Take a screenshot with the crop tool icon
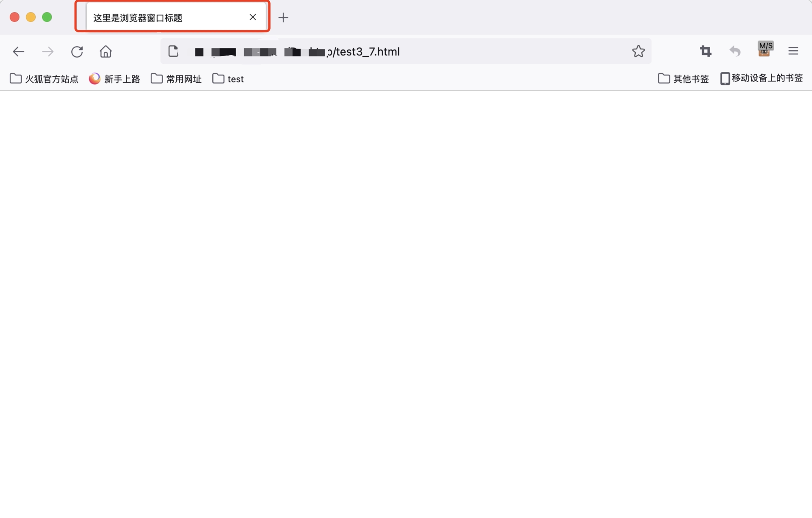 click(x=705, y=51)
